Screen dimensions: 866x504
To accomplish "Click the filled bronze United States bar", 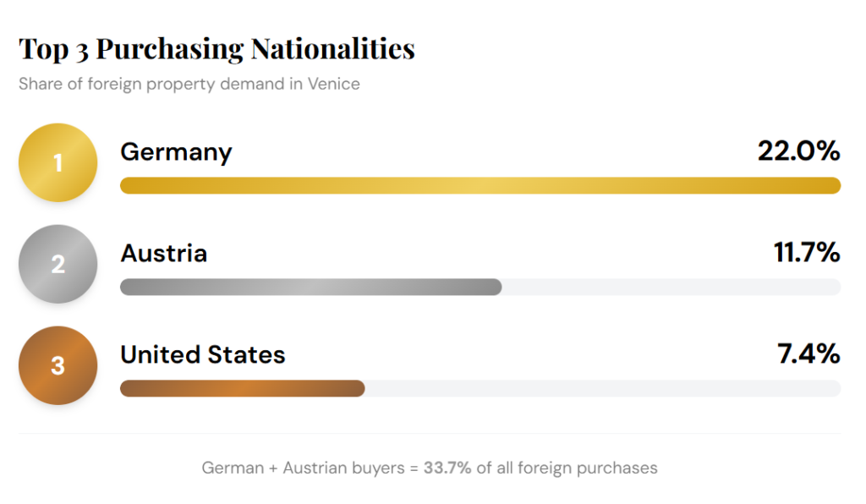I will point(242,389).
